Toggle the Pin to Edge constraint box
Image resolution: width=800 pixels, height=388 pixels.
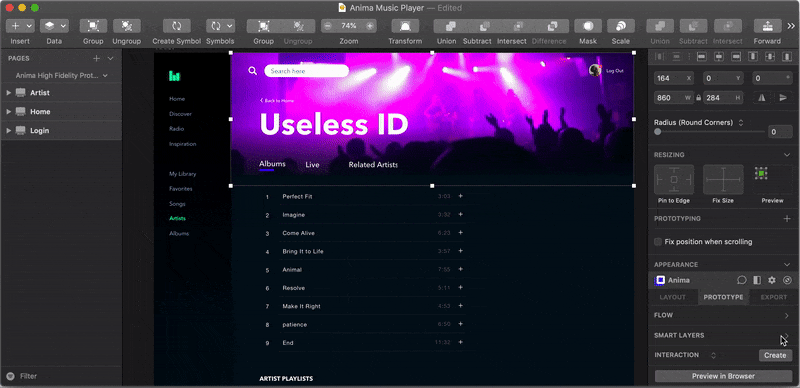click(674, 180)
